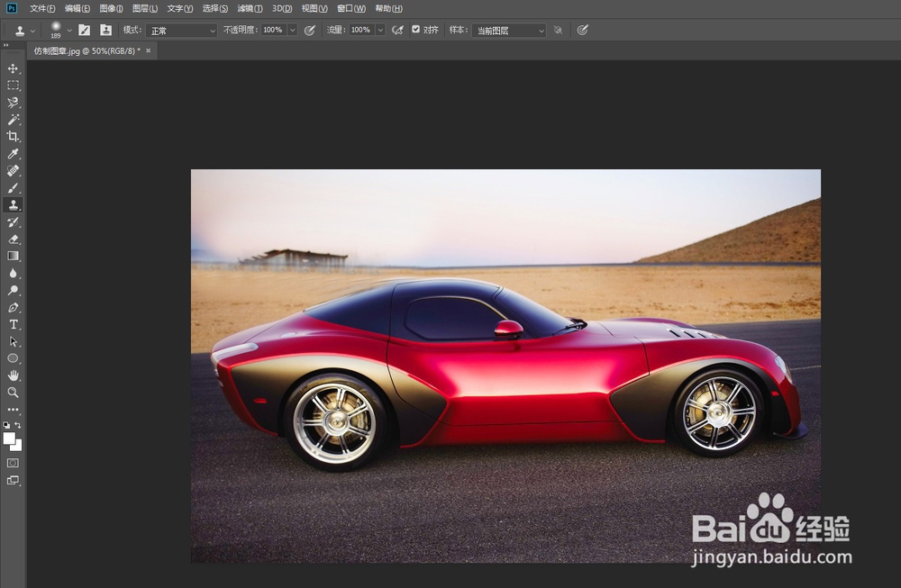This screenshot has height=588, width=901.
Task: Open the Clone Stamp tool preset picker
Action: click(x=24, y=31)
